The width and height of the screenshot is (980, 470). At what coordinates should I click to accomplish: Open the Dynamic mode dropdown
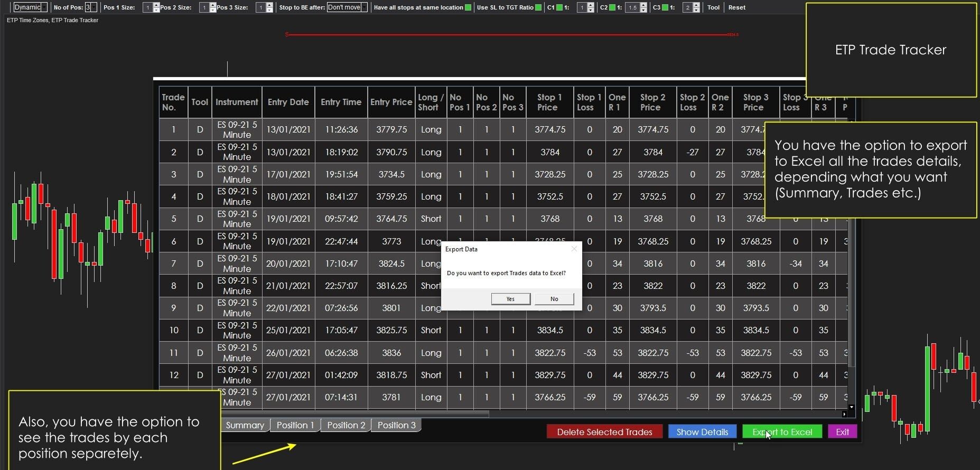[x=30, y=7]
